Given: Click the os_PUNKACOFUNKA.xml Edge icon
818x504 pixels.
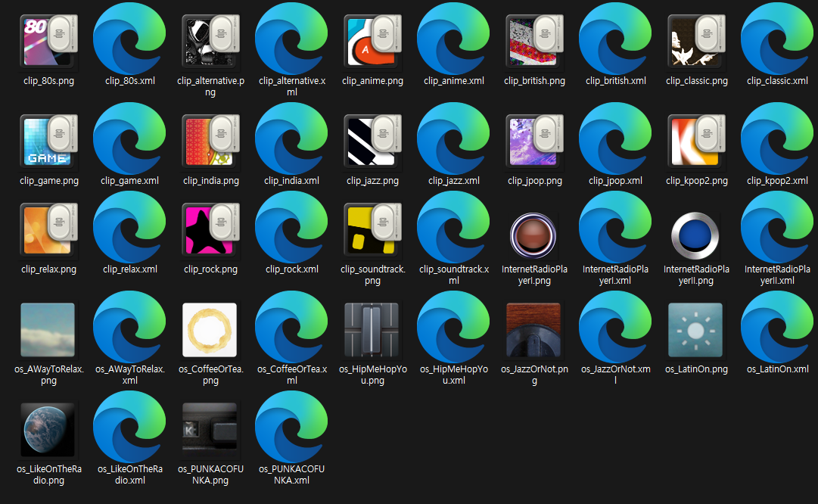Looking at the screenshot, I should pyautogui.click(x=291, y=427).
